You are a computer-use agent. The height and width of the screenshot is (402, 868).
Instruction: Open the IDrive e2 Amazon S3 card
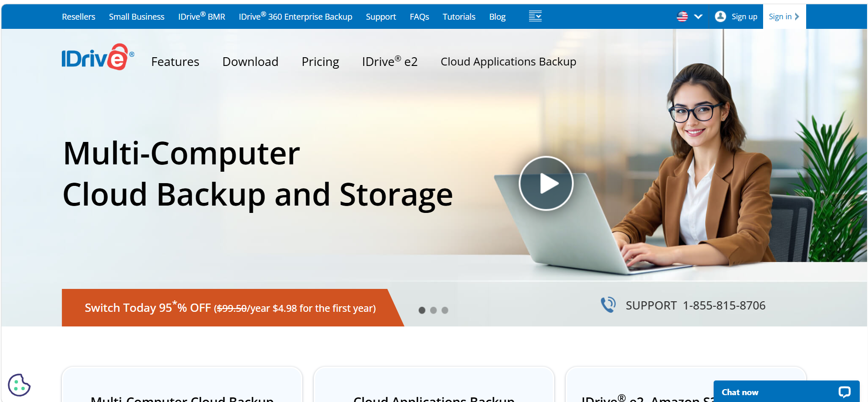coord(686,385)
